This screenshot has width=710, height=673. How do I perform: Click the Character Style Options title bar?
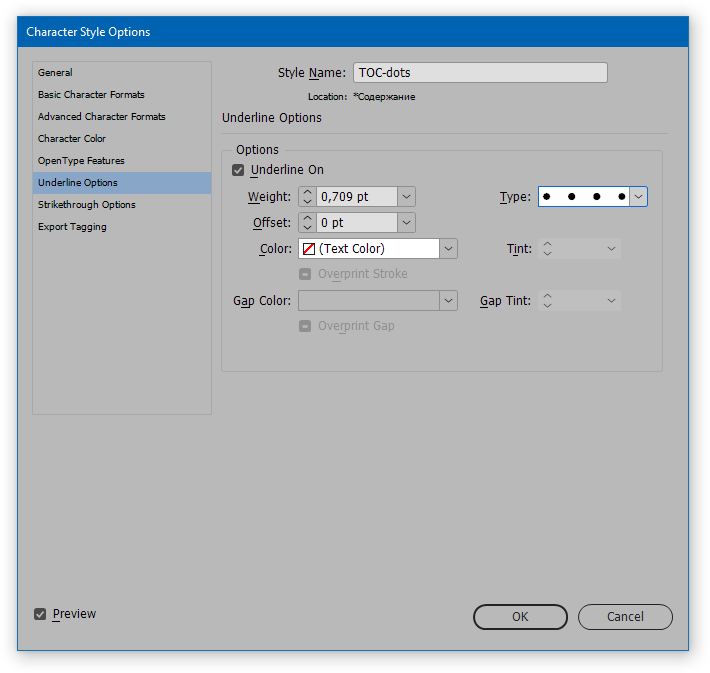coord(353,32)
